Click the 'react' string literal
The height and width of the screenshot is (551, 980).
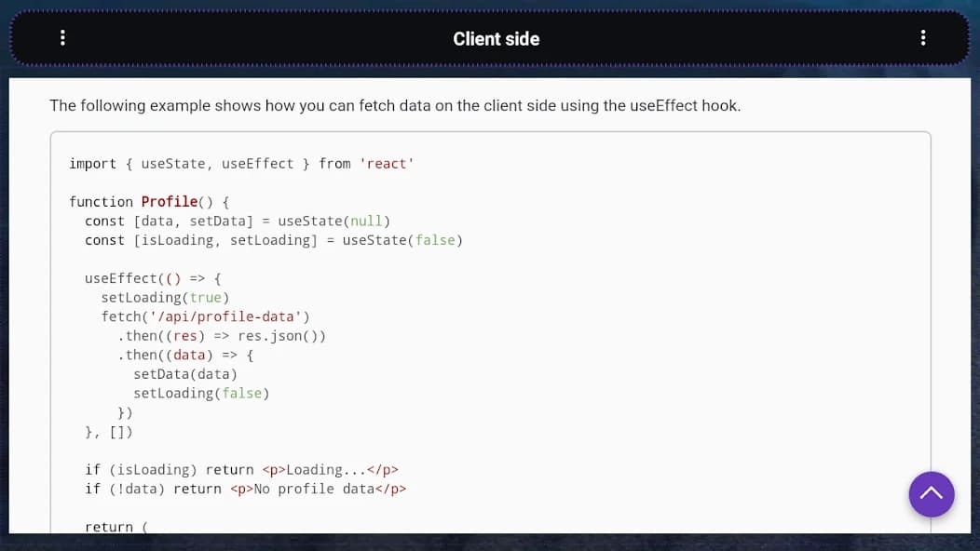coord(387,163)
